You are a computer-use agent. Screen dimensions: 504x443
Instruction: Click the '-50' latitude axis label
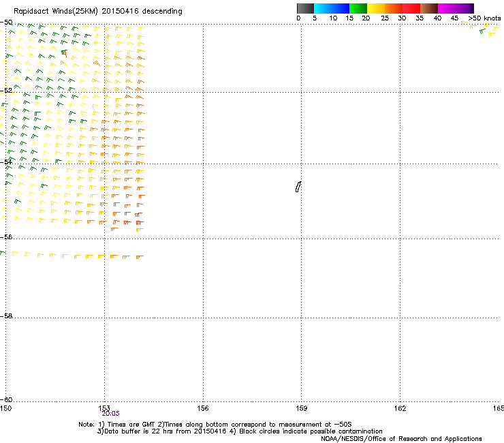coord(6,22)
